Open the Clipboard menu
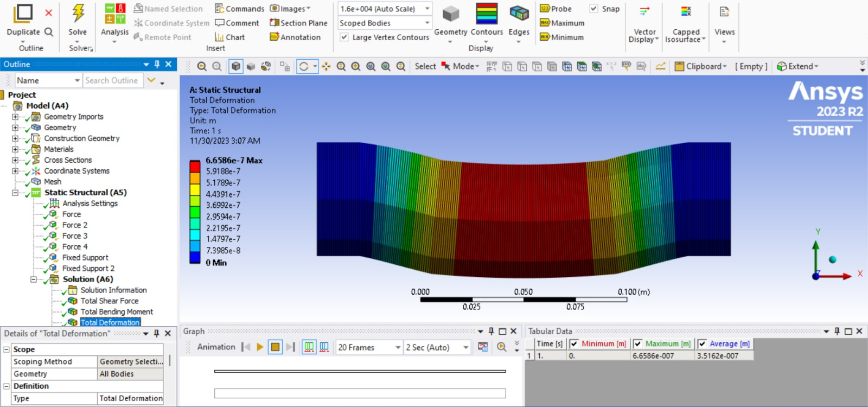Screen dimensions: 868x407 point(701,66)
